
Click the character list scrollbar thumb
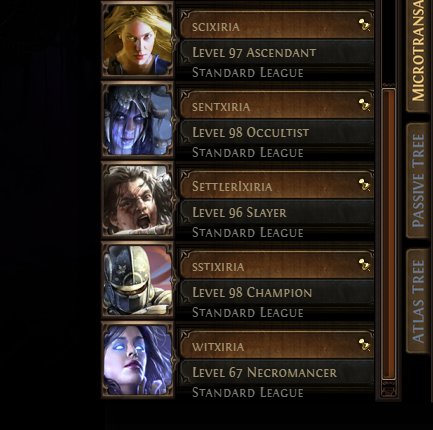coord(388,234)
